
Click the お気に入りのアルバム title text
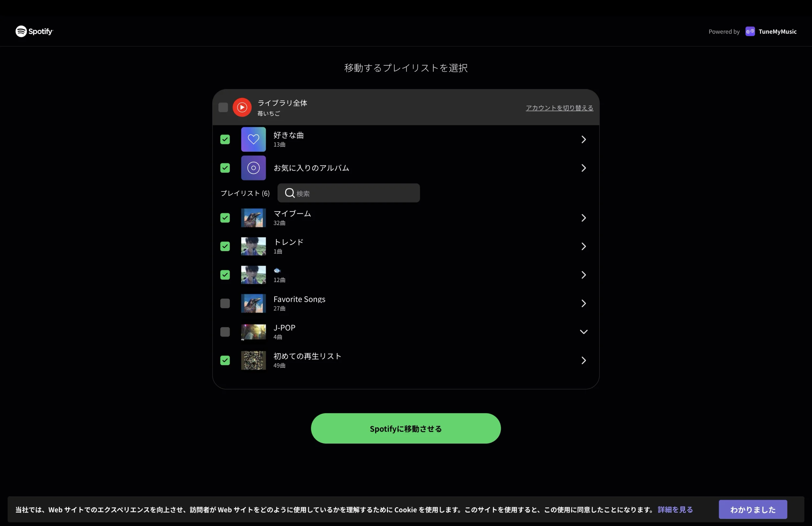(x=311, y=168)
